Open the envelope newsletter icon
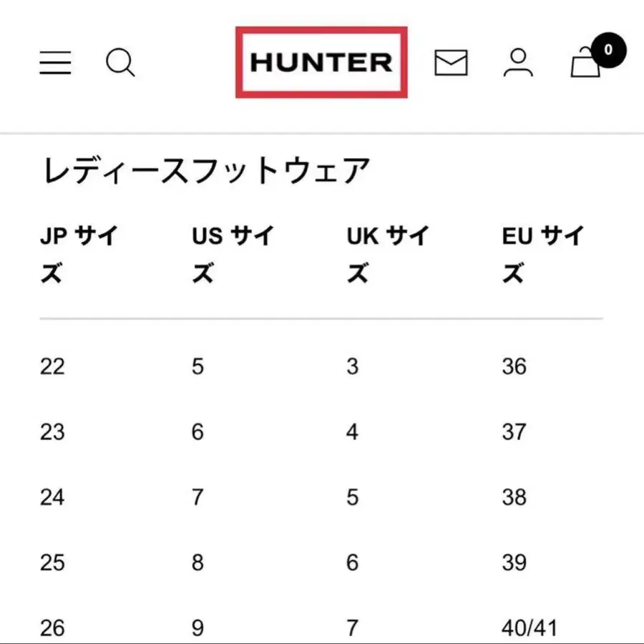 [451, 63]
